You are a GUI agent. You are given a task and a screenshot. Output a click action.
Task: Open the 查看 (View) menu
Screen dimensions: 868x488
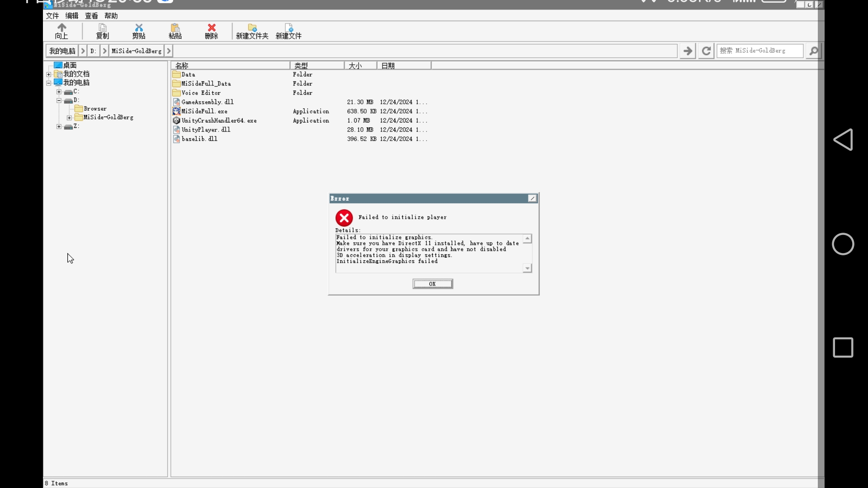pyautogui.click(x=91, y=16)
